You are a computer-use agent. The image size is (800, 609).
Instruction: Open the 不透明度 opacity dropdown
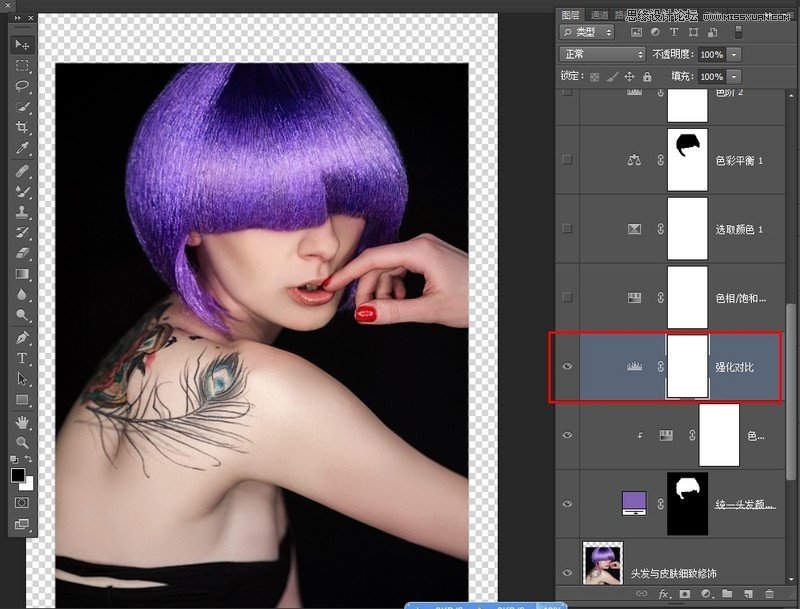(x=732, y=53)
